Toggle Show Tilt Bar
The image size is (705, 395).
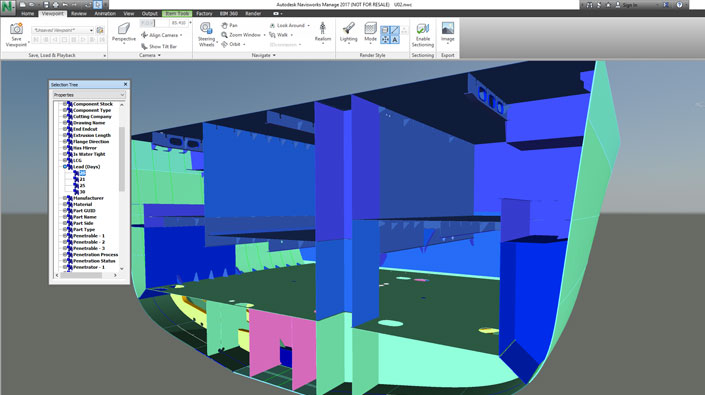click(159, 46)
